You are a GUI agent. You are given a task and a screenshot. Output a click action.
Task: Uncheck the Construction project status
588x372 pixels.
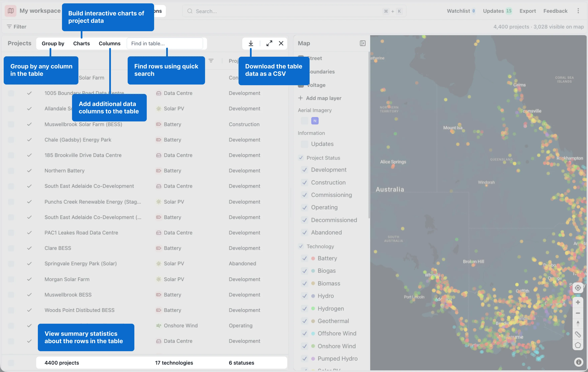coord(305,182)
